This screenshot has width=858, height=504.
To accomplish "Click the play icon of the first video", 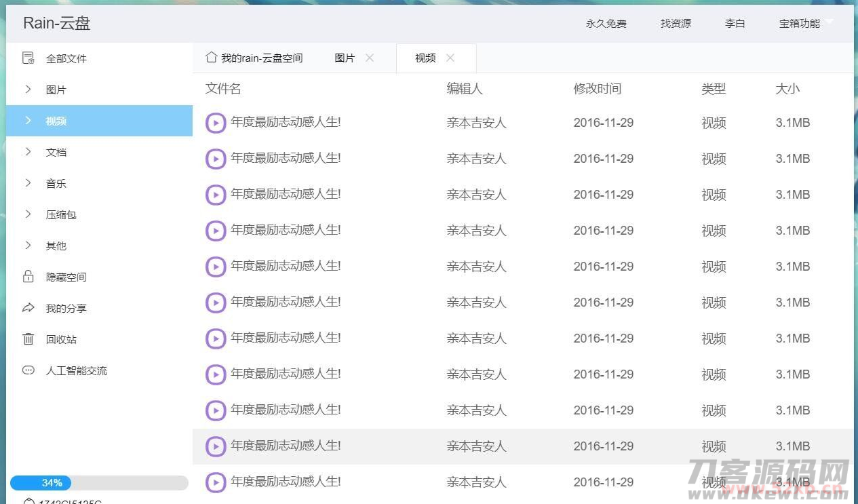I will coord(216,123).
